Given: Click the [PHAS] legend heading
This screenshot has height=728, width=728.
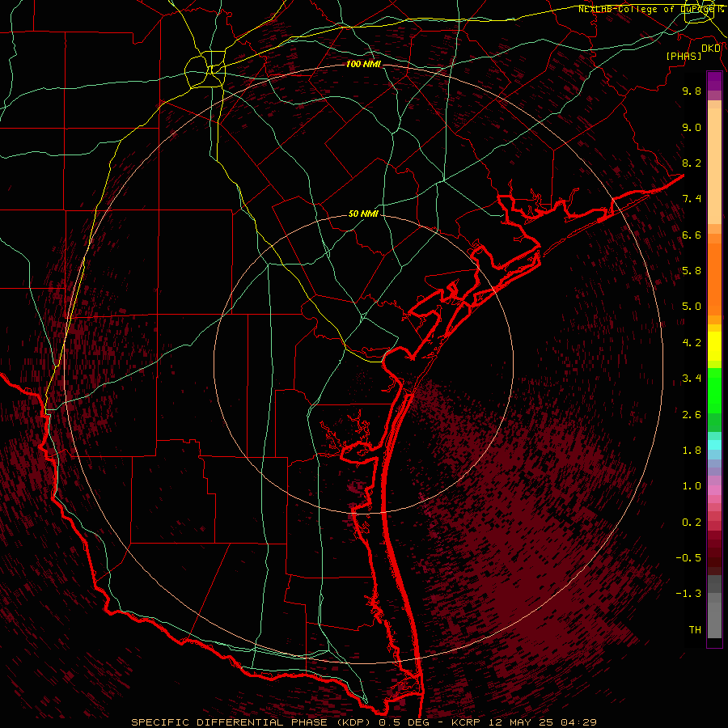Looking at the screenshot, I should (x=684, y=56).
